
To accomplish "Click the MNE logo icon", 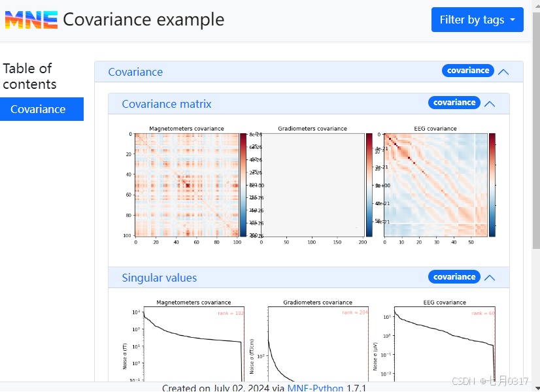I will (31, 20).
